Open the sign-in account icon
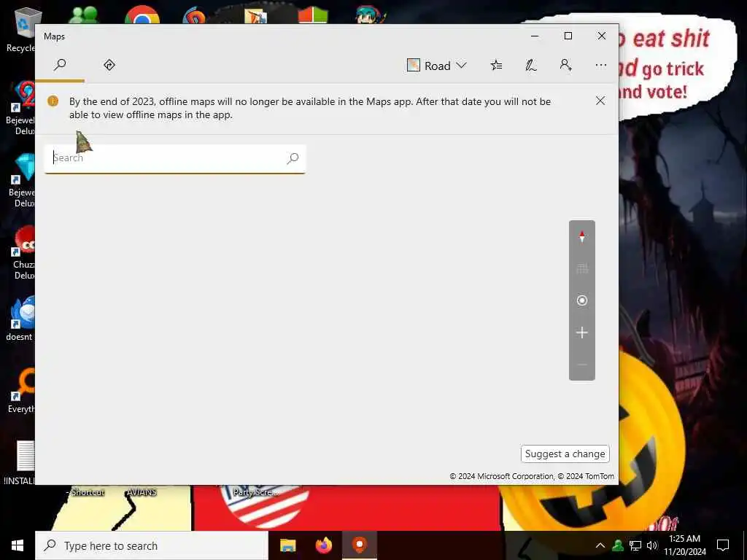The height and width of the screenshot is (560, 747). [x=565, y=65]
